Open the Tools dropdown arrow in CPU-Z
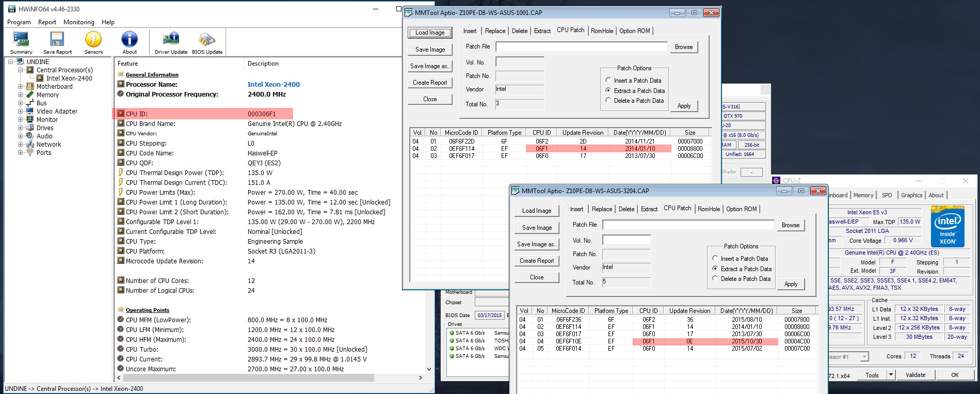The height and width of the screenshot is (394, 980). point(890,375)
